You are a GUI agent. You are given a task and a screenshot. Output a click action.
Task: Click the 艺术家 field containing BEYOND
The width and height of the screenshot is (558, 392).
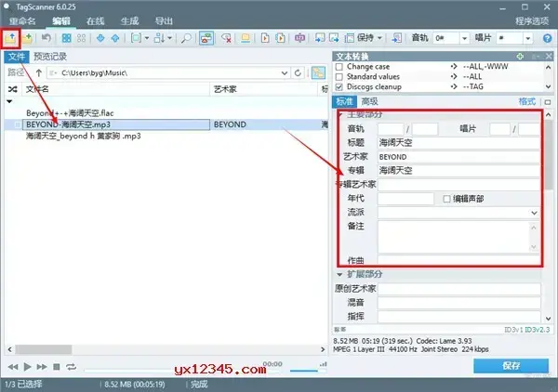pos(458,157)
